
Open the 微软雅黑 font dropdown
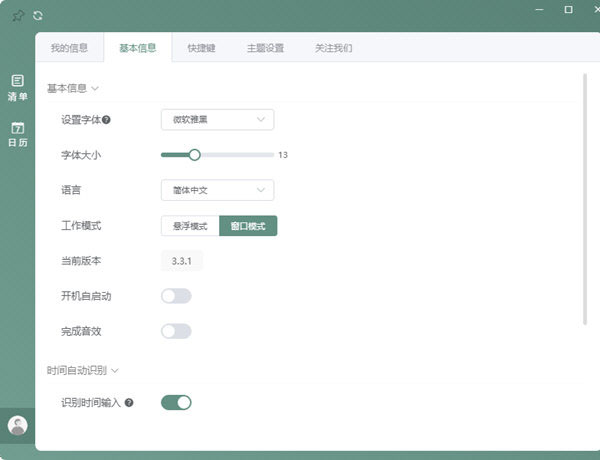[x=217, y=120]
